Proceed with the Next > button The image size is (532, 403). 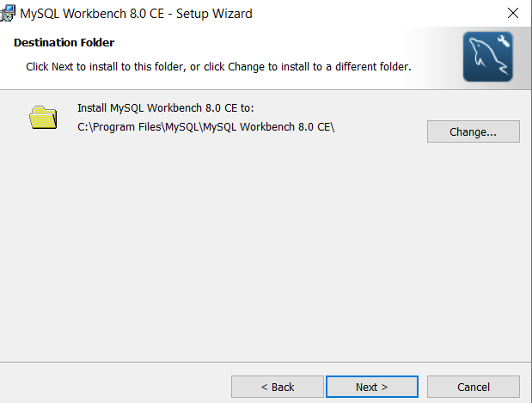[372, 387]
